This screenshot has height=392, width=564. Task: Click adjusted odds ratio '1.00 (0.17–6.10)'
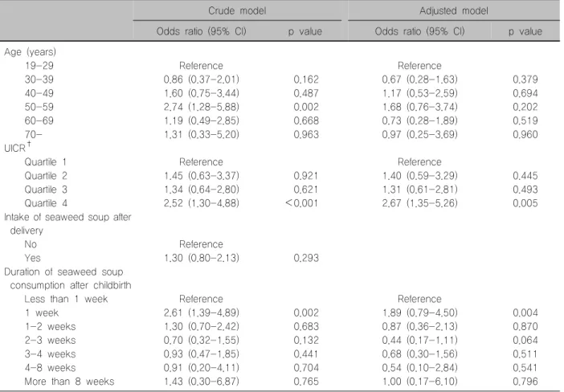click(x=419, y=382)
